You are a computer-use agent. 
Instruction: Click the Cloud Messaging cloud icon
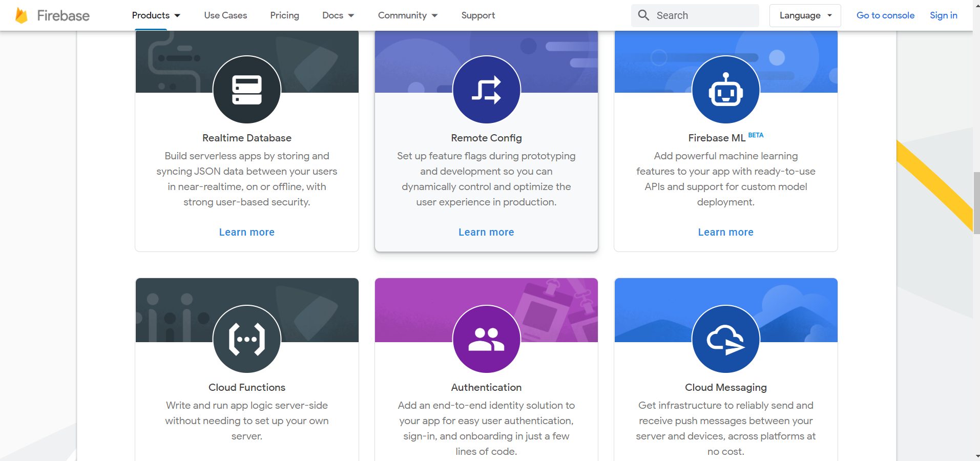coord(725,339)
